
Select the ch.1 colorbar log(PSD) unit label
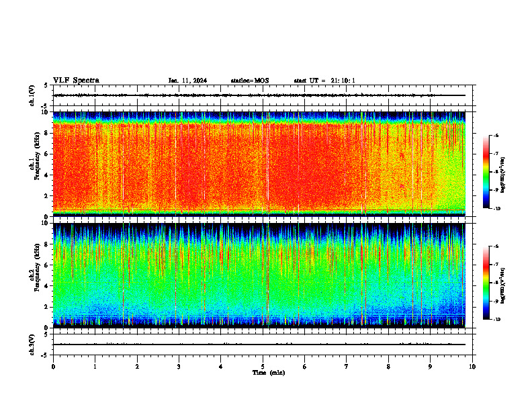coord(502,175)
